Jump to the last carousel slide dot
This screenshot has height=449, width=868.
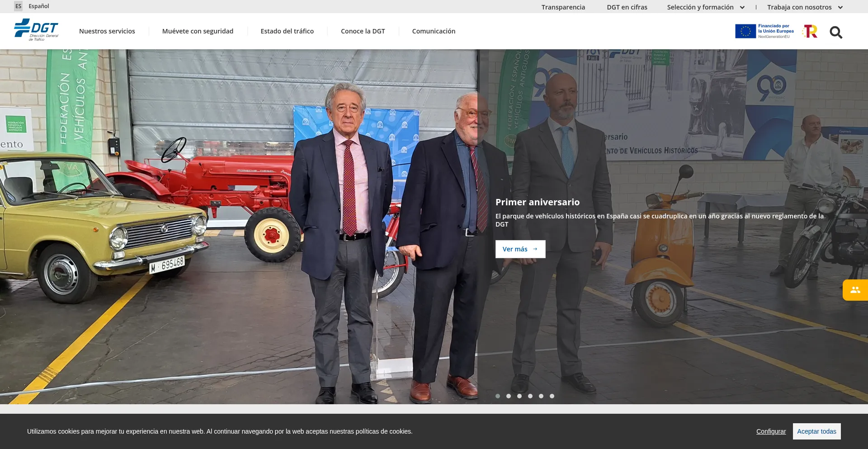[x=552, y=396]
